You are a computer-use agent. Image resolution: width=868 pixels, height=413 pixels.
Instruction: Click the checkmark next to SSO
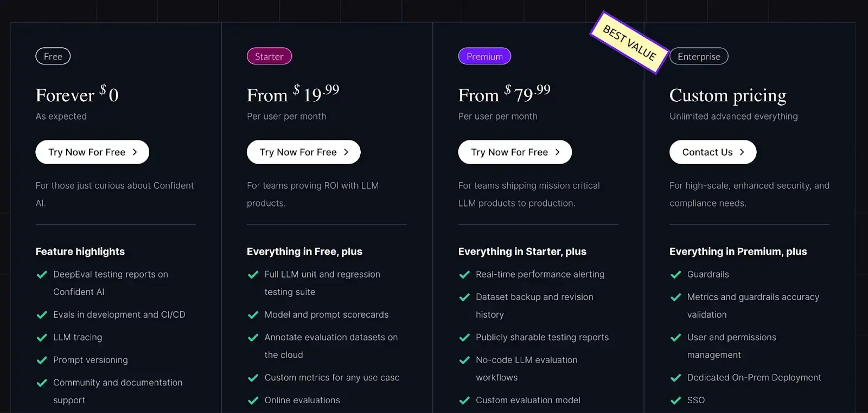[x=676, y=401]
